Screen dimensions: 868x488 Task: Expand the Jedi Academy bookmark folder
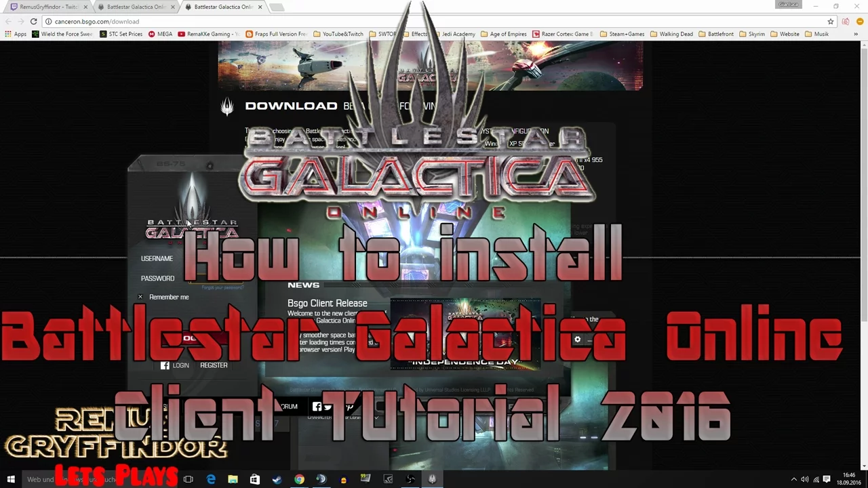click(454, 34)
